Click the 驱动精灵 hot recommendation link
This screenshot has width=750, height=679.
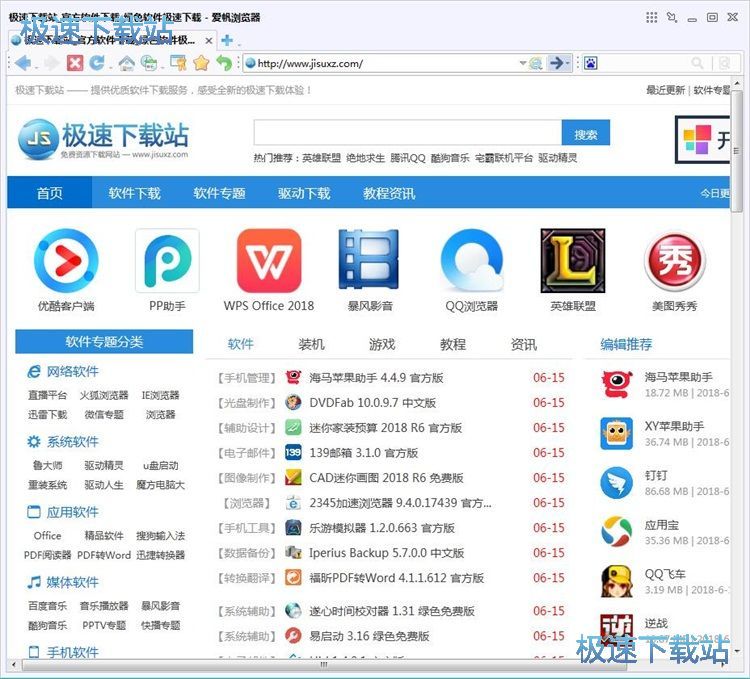click(558, 158)
